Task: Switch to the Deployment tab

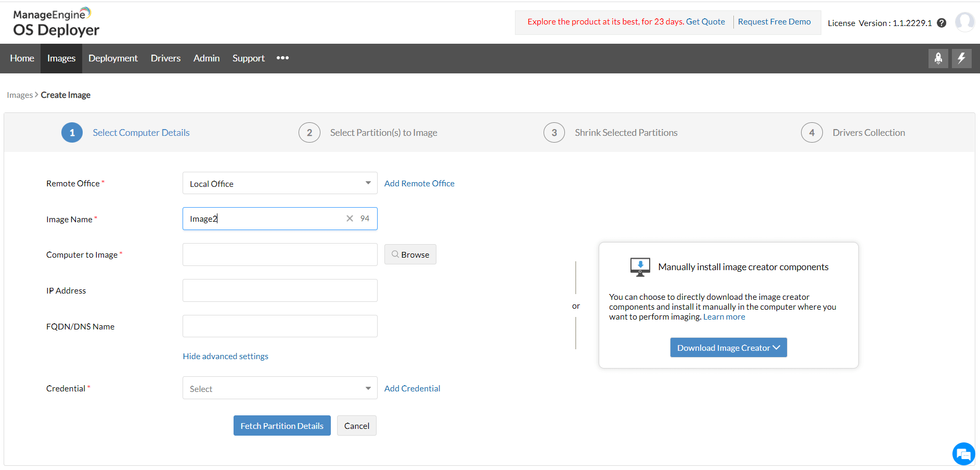Action: [113, 58]
